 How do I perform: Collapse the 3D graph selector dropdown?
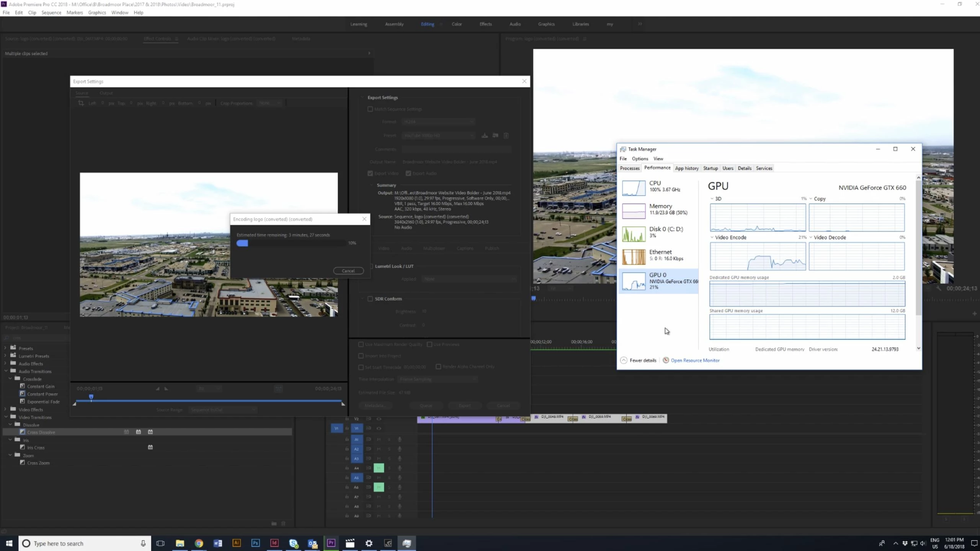[712, 199]
